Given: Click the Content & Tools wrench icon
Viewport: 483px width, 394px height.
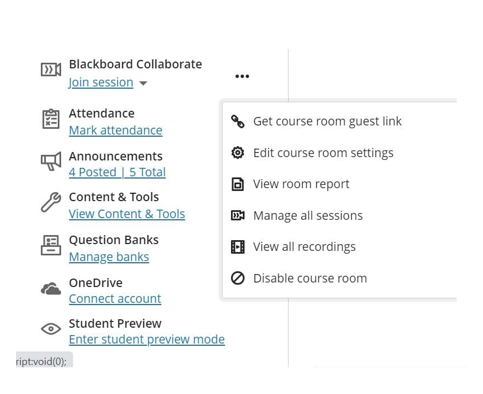Looking at the screenshot, I should pos(51,202).
